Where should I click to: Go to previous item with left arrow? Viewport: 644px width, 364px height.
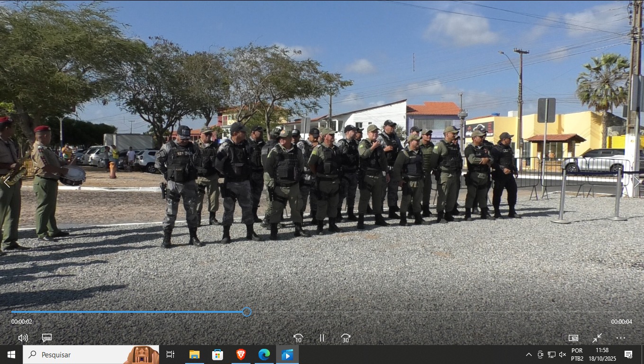(x=7, y=182)
